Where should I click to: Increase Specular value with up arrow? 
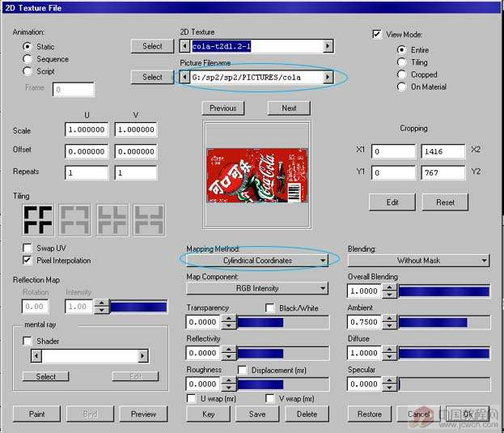(390, 380)
